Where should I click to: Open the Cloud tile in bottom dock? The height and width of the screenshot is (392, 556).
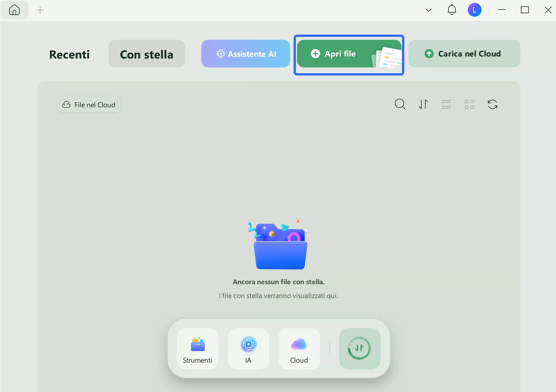(x=299, y=349)
